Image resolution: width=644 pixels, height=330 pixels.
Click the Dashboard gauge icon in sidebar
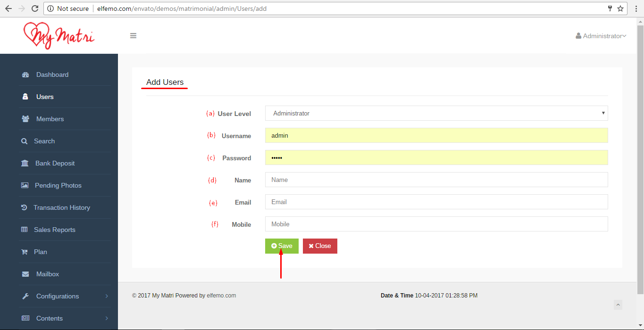[25, 74]
